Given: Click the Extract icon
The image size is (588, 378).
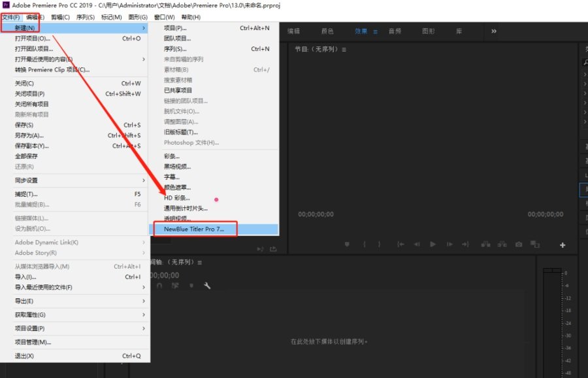Looking at the screenshot, I should 502,245.
